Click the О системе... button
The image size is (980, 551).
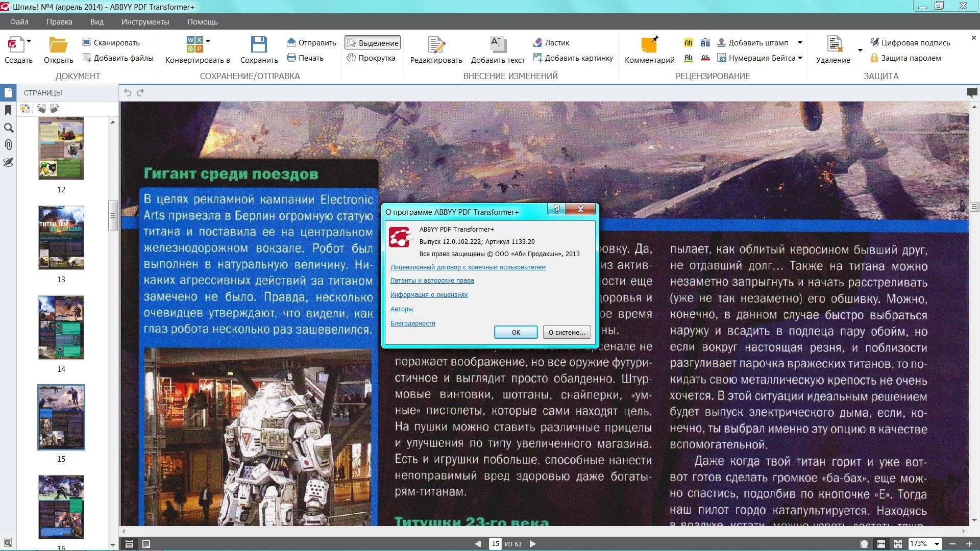pos(567,332)
